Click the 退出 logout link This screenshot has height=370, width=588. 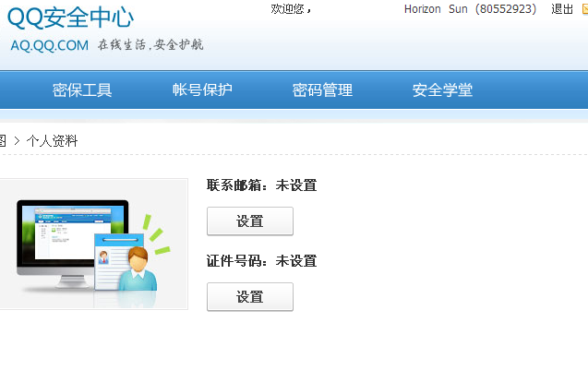[x=562, y=9]
